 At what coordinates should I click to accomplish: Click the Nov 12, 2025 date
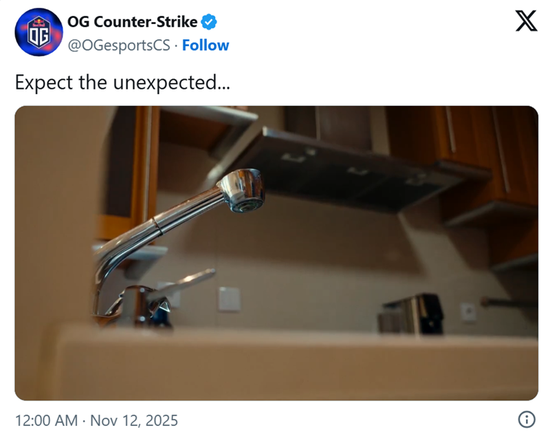(x=134, y=420)
